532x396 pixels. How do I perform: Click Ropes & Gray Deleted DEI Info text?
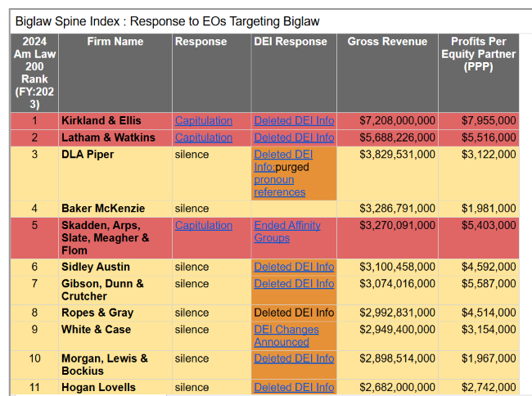coord(294,313)
